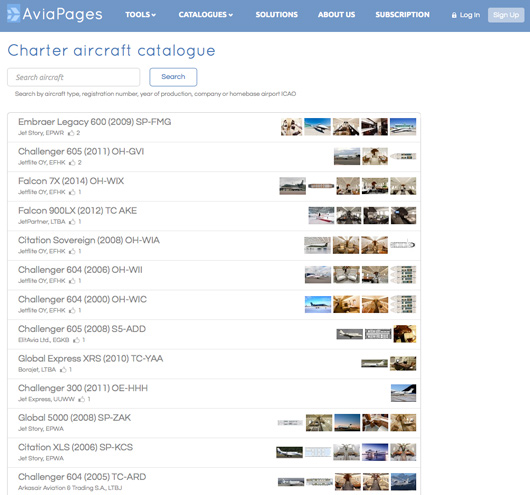
Task: Click the Sign Up button
Action: pyautogui.click(x=506, y=15)
